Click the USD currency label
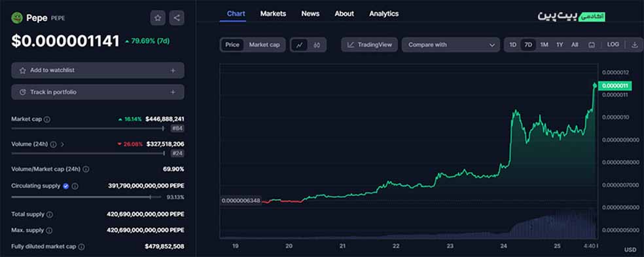 click(x=630, y=250)
